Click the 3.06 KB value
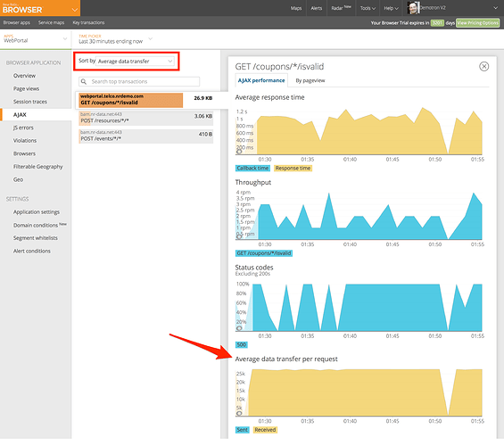504x446 pixels. (x=203, y=116)
